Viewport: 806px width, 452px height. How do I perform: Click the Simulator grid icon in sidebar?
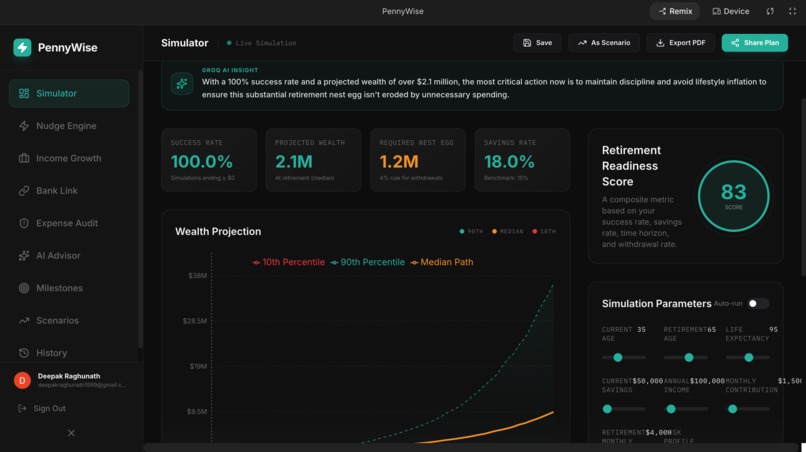[x=24, y=93]
